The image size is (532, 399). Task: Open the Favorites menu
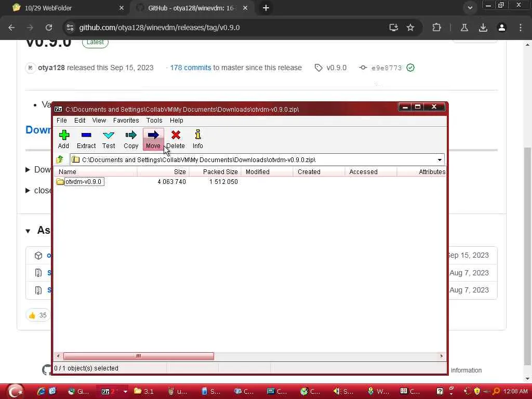[x=126, y=121]
